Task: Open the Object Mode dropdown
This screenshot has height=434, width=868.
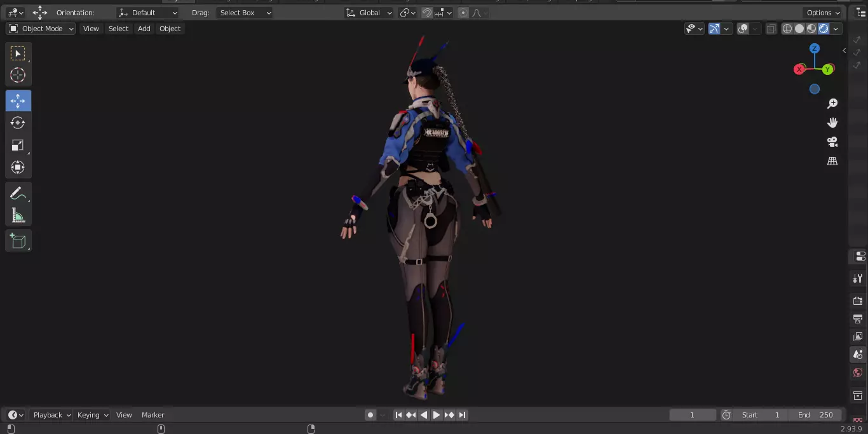Action: point(41,29)
